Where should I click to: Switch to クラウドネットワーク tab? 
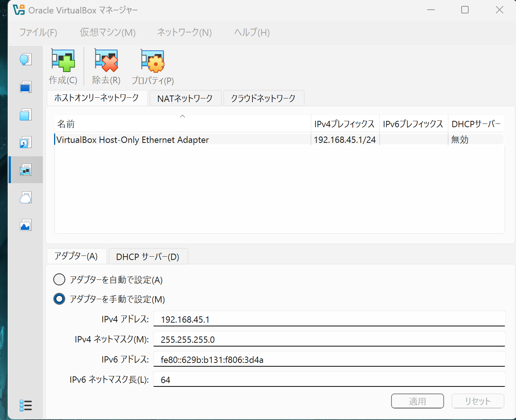coord(264,98)
